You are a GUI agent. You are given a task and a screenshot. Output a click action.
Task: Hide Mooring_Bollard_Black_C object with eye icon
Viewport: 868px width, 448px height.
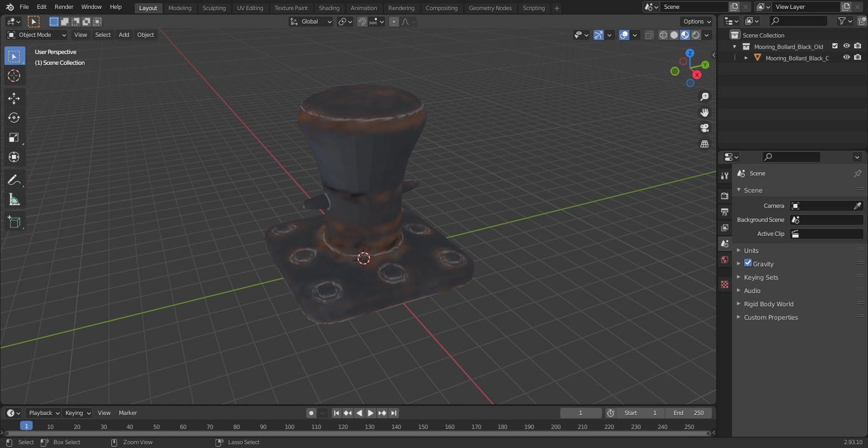846,57
